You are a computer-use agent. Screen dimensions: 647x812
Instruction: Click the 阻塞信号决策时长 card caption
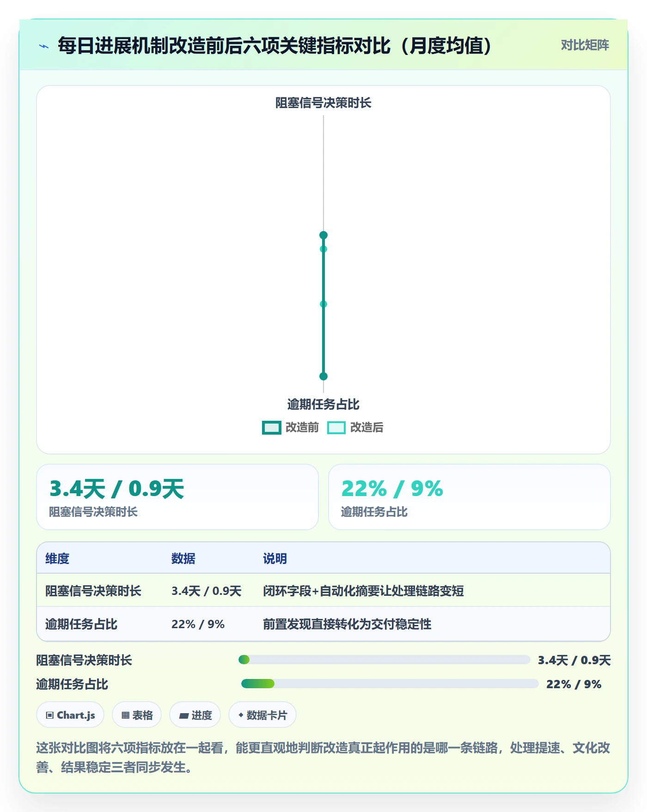93,512
